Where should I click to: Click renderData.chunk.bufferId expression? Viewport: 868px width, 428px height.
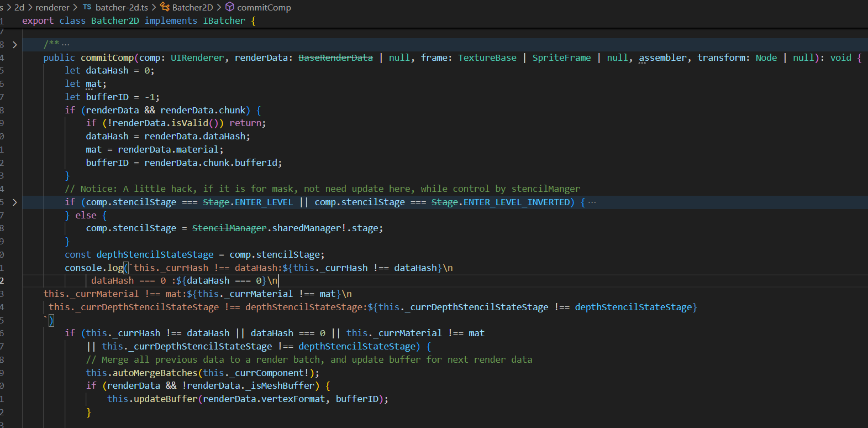(211, 163)
